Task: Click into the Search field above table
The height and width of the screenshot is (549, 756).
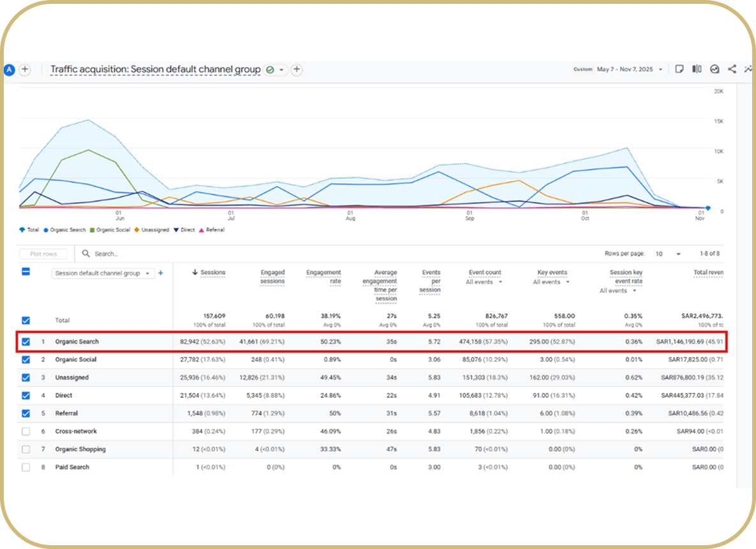Action: click(x=106, y=254)
